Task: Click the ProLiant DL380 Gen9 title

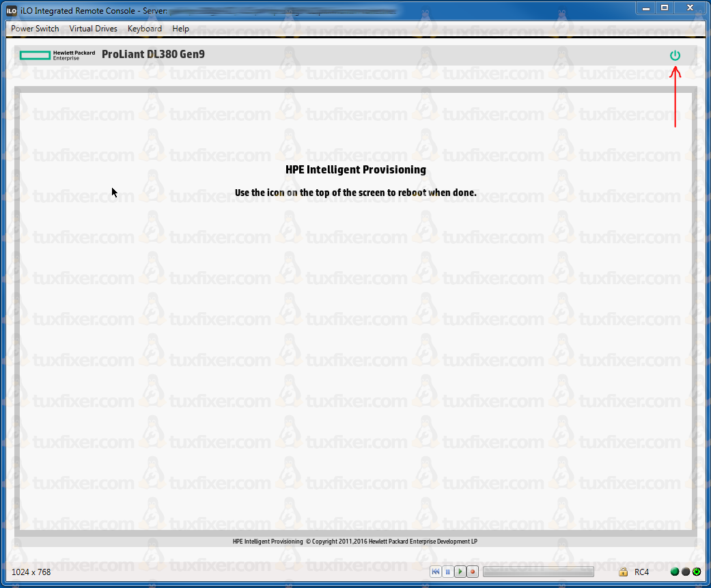Action: tap(153, 55)
